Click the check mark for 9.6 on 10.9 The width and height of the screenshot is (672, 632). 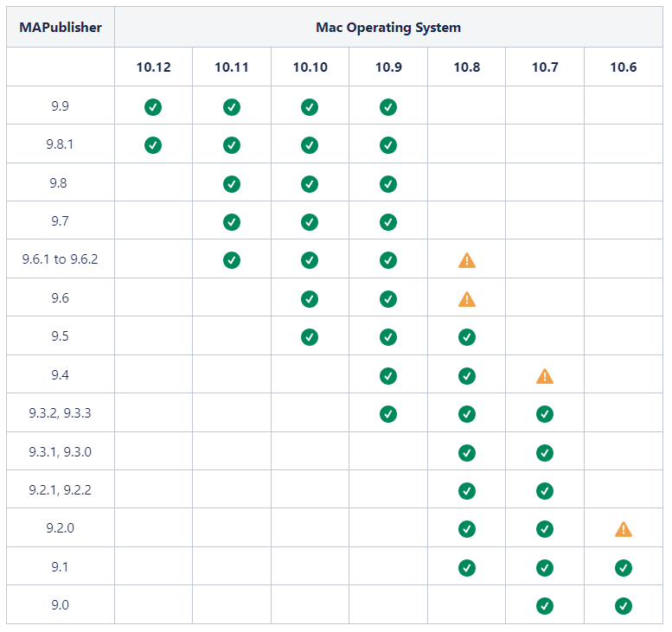click(388, 299)
